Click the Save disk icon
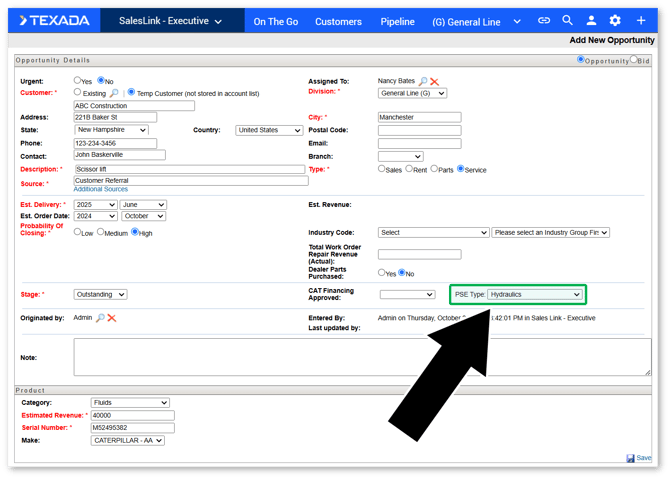Image resolution: width=670 pixels, height=479 pixels. [x=631, y=458]
